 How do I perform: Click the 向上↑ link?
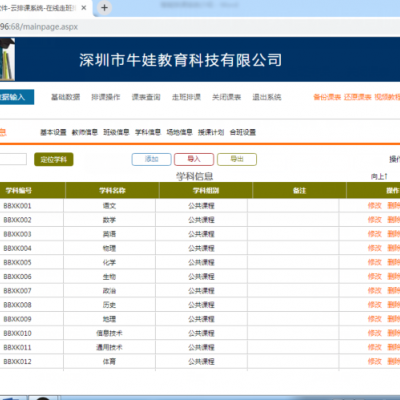pyautogui.click(x=379, y=176)
